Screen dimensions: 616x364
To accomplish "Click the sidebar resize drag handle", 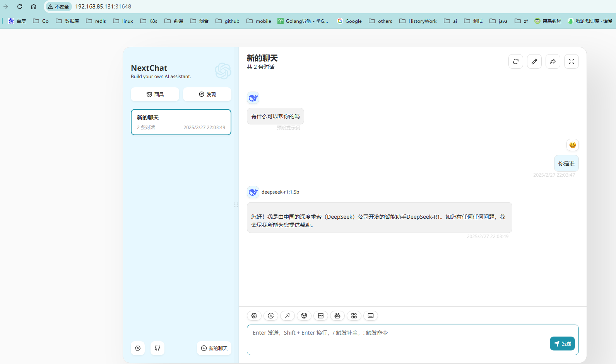I will (x=236, y=205).
